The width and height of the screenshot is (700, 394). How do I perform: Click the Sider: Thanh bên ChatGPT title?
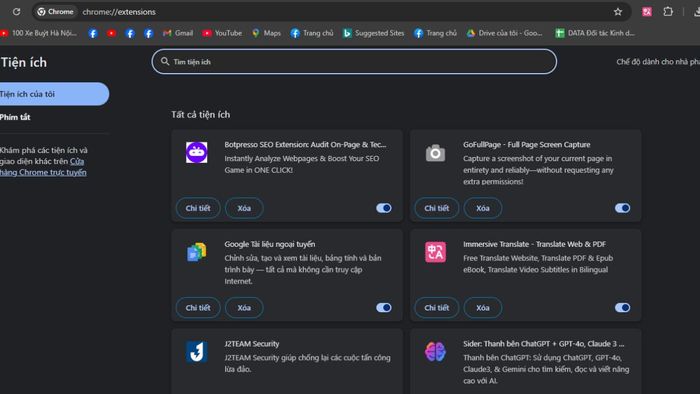click(543, 344)
